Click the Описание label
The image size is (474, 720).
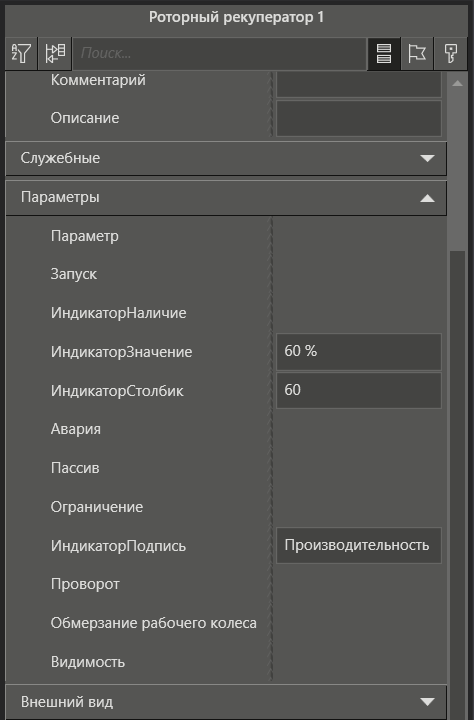[x=85, y=118]
